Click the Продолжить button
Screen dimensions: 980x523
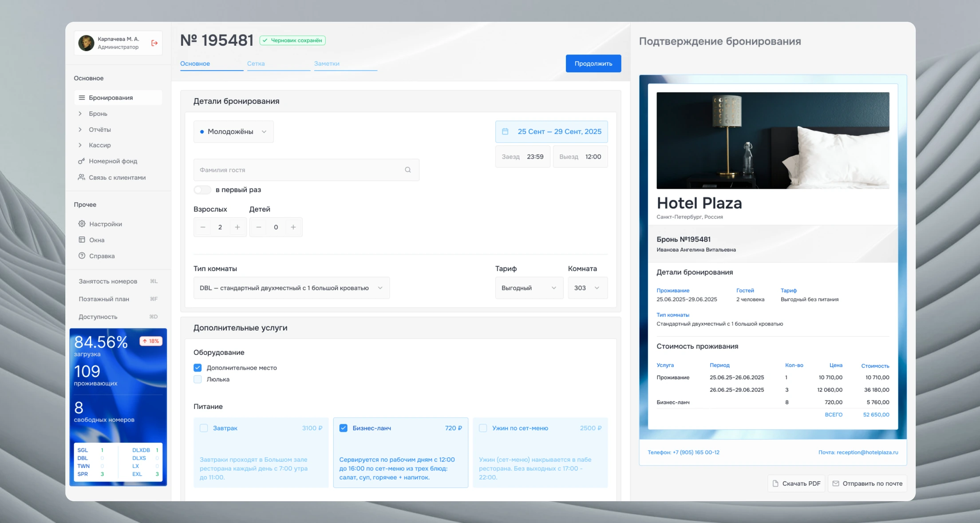pyautogui.click(x=593, y=63)
